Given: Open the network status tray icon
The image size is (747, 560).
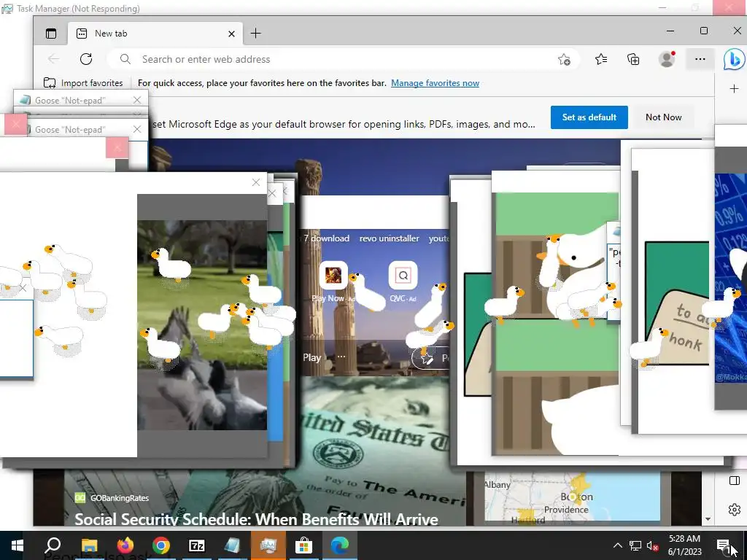Looking at the screenshot, I should coord(635,545).
